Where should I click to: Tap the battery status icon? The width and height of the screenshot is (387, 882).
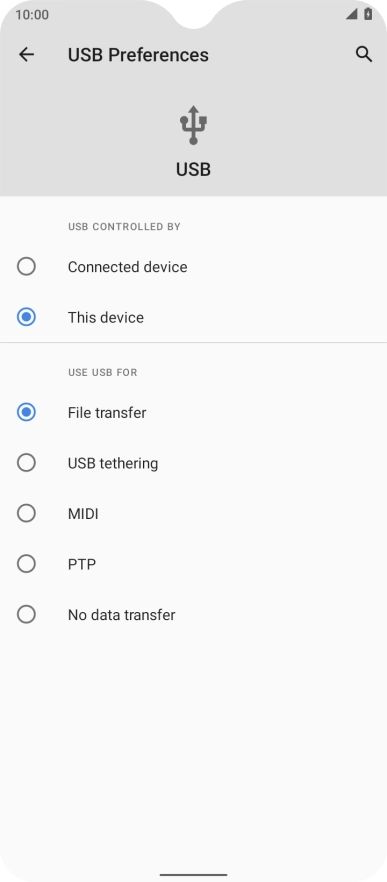368,14
